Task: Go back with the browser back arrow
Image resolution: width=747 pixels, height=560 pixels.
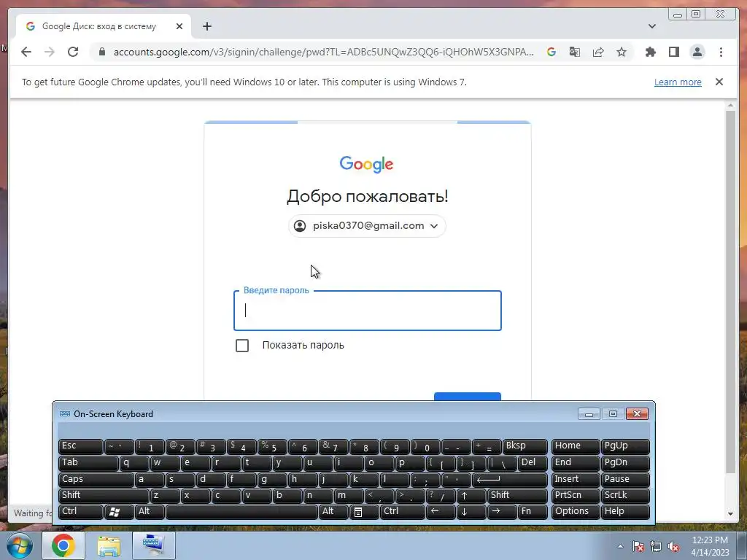Action: (x=26, y=52)
